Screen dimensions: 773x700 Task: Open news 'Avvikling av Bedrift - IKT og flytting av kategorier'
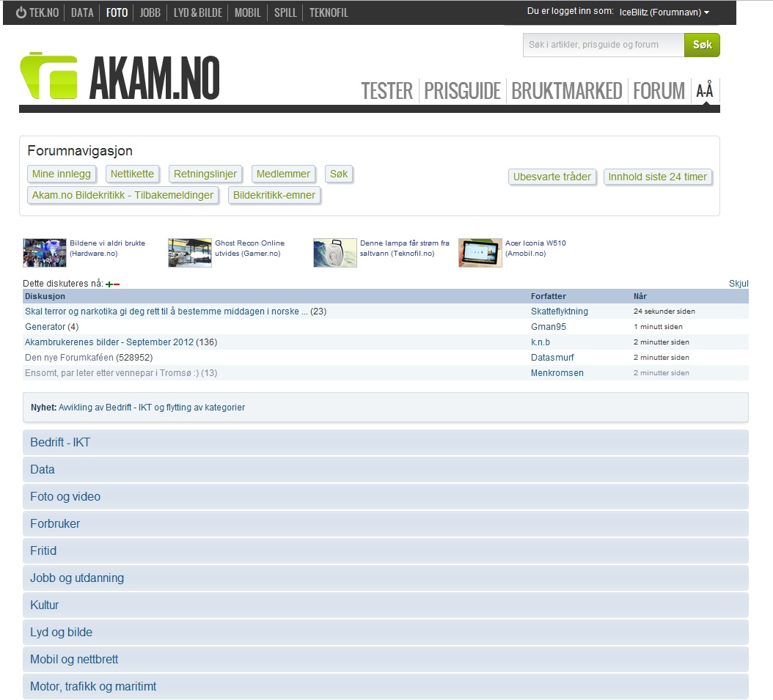(152, 408)
